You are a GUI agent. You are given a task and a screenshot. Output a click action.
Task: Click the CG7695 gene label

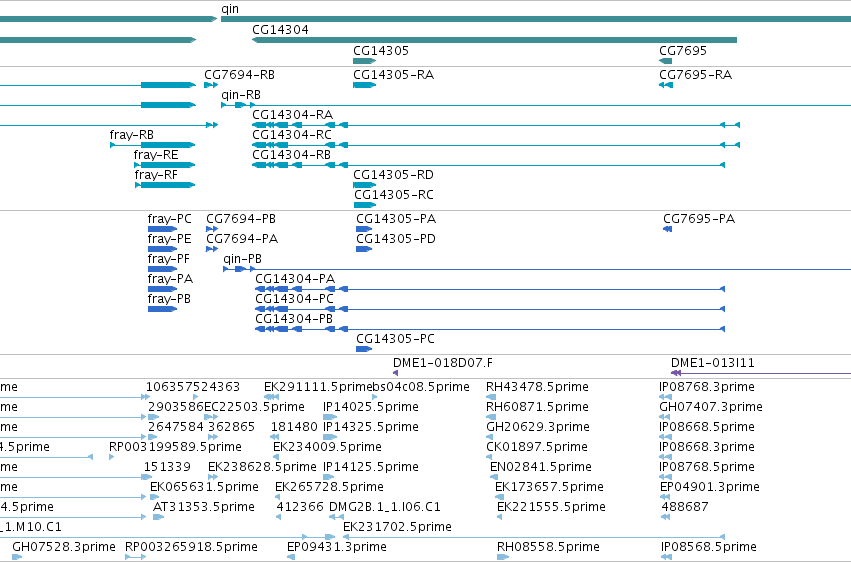point(683,50)
